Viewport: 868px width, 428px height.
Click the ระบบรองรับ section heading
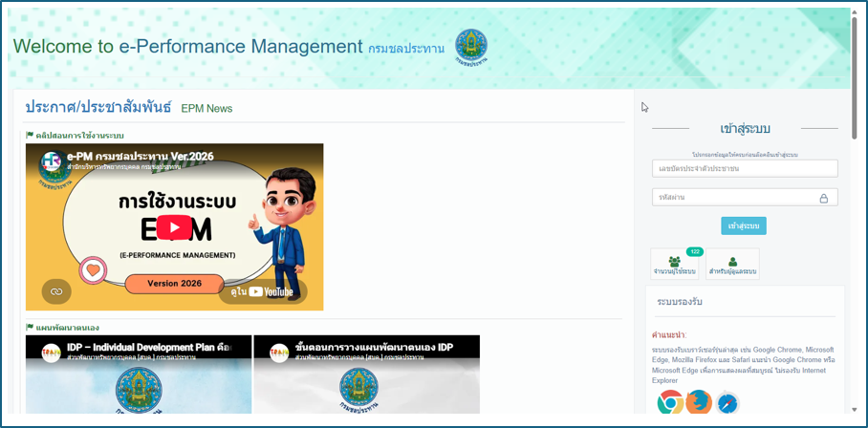[680, 302]
